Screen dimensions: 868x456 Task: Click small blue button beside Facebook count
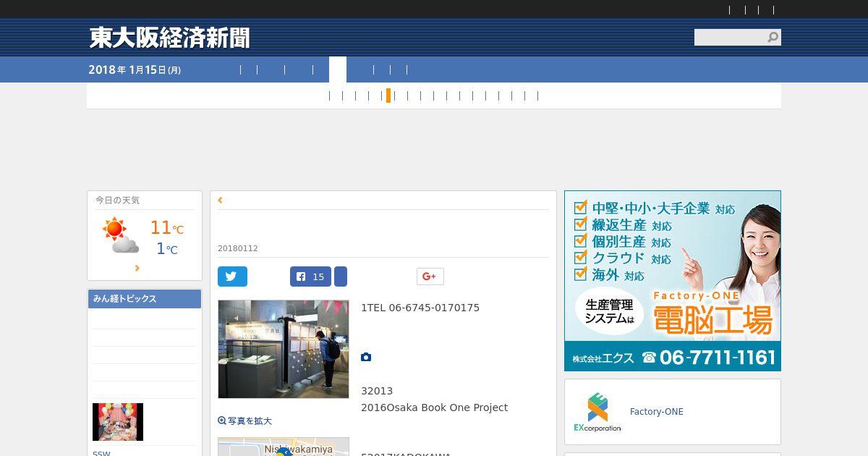[341, 276]
